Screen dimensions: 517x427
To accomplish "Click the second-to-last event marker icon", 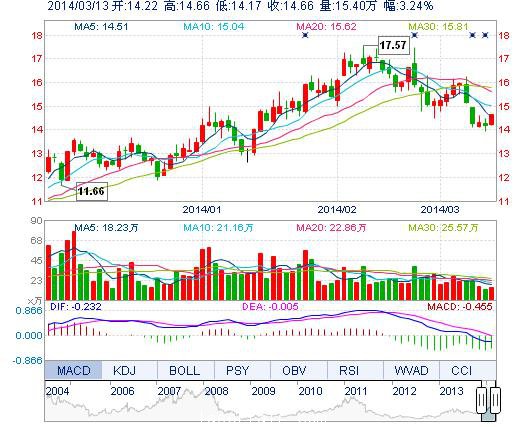I will (x=472, y=35).
